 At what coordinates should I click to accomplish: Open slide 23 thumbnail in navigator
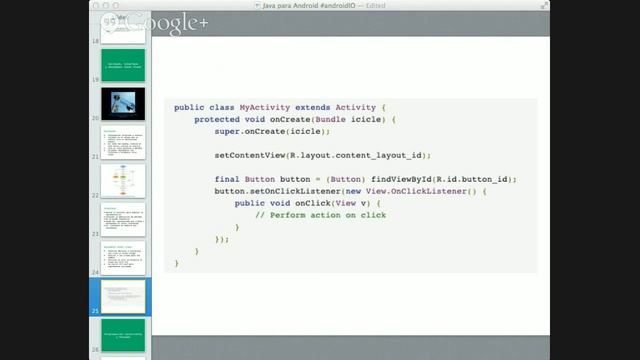[123, 220]
